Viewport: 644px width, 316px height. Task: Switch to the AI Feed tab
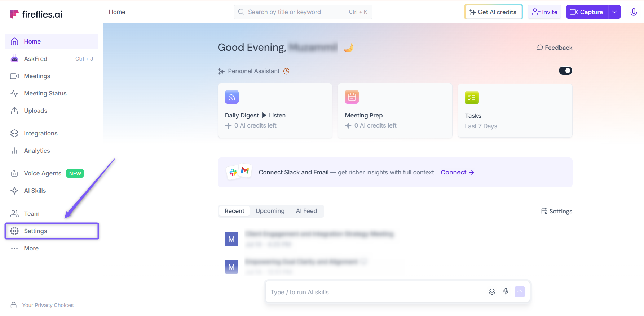(306, 211)
